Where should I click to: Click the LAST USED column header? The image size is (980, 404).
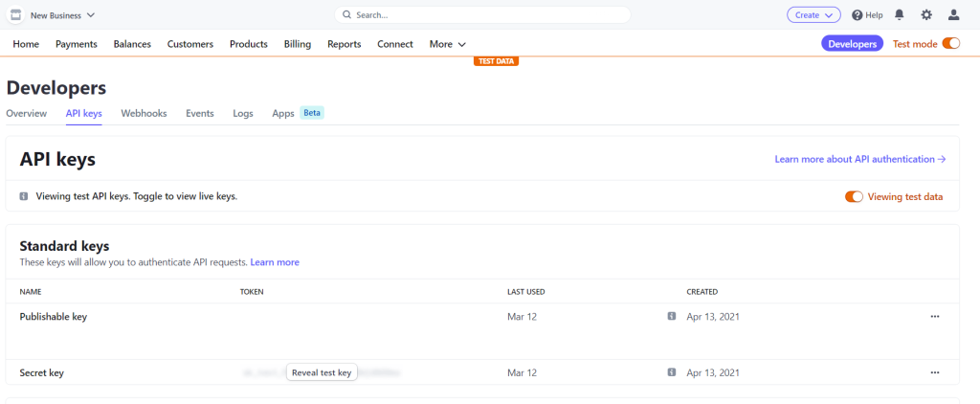(x=526, y=291)
